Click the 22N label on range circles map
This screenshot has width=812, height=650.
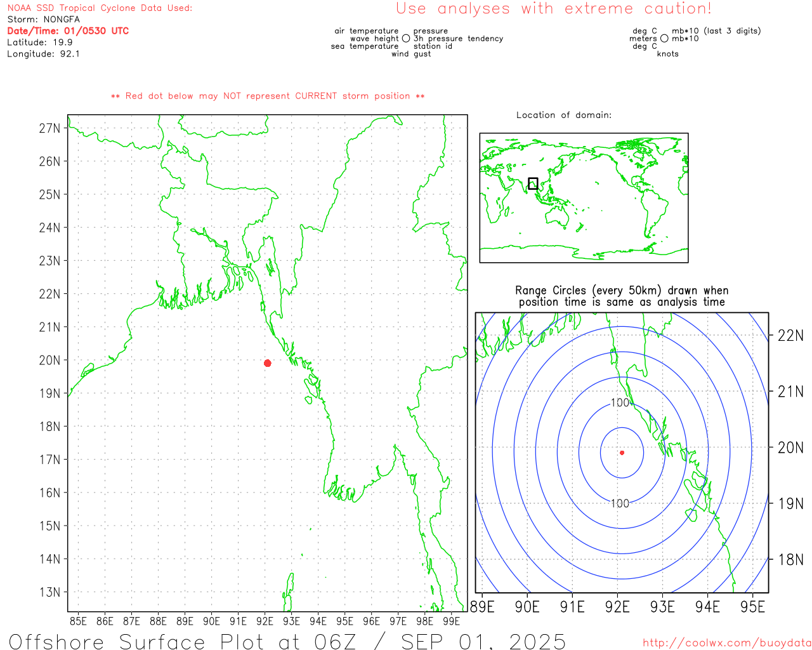[x=790, y=336]
